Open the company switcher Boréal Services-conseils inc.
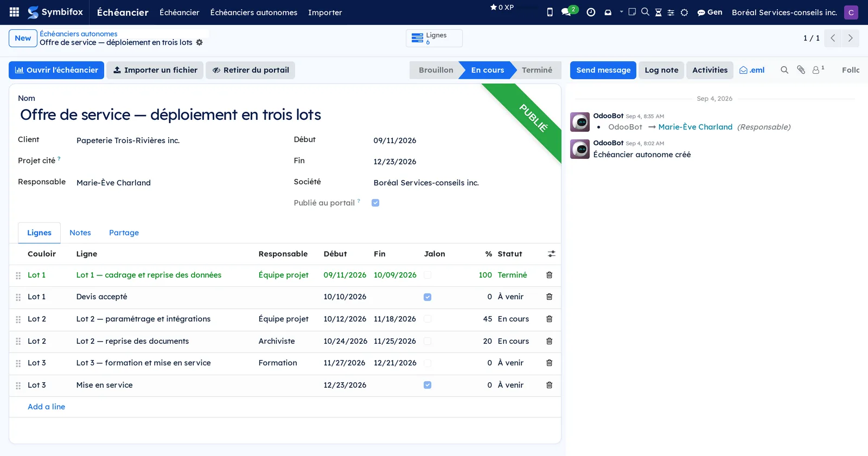The image size is (868, 456). pos(784,12)
